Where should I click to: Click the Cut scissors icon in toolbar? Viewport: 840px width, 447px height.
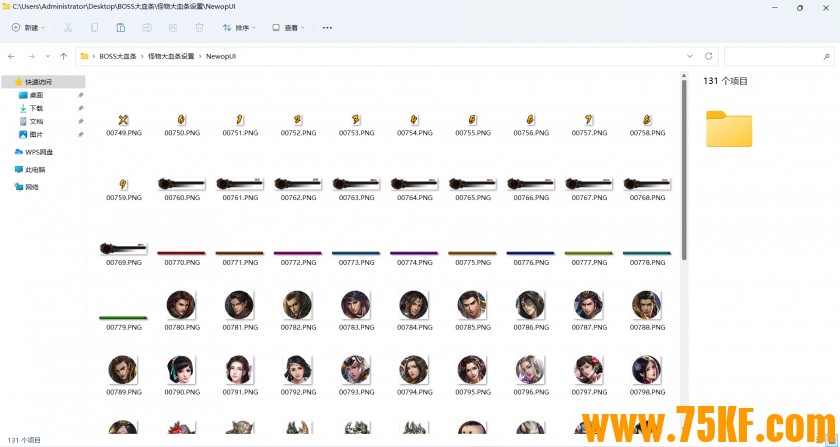coord(68,27)
